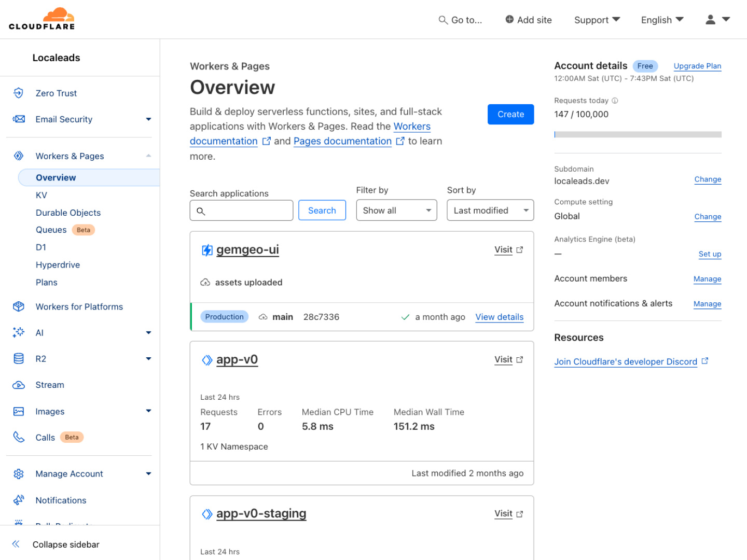Open Plans in the sidebar
Image resolution: width=747 pixels, height=560 pixels.
coord(46,283)
